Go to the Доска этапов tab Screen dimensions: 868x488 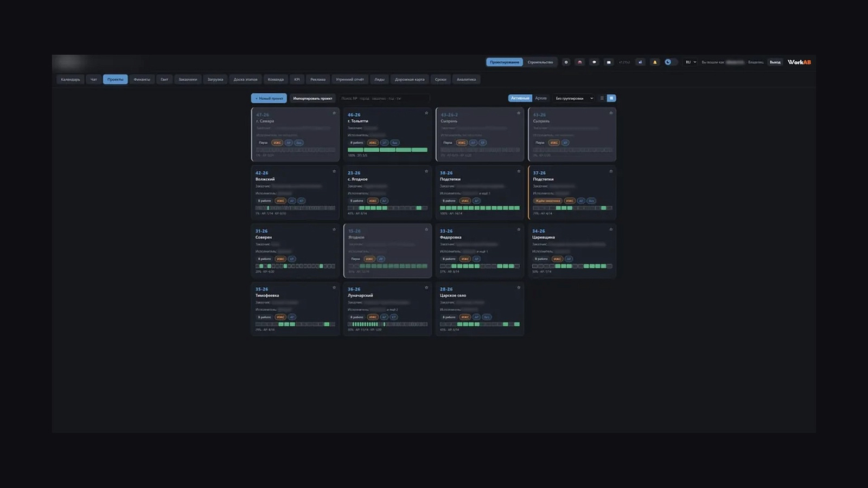(245, 80)
